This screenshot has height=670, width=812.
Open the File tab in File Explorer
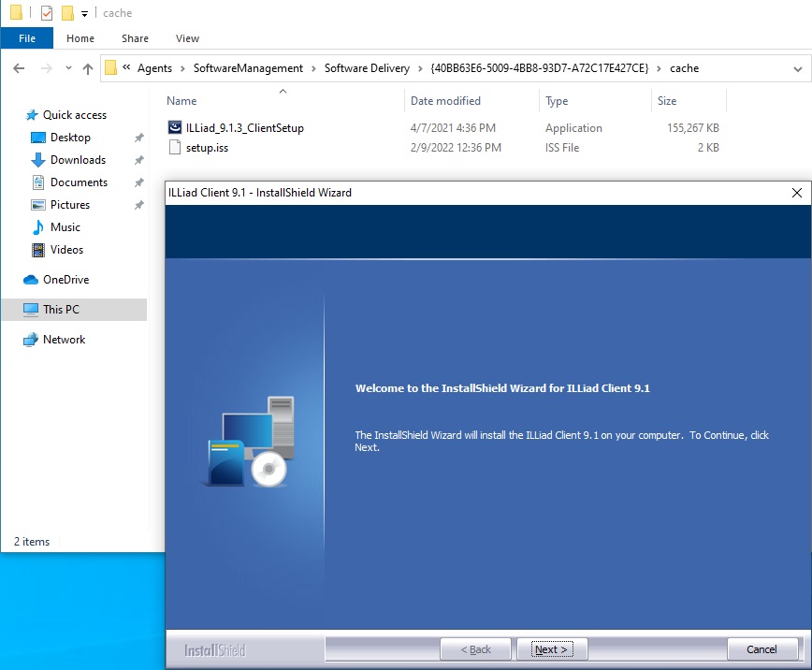(x=27, y=38)
